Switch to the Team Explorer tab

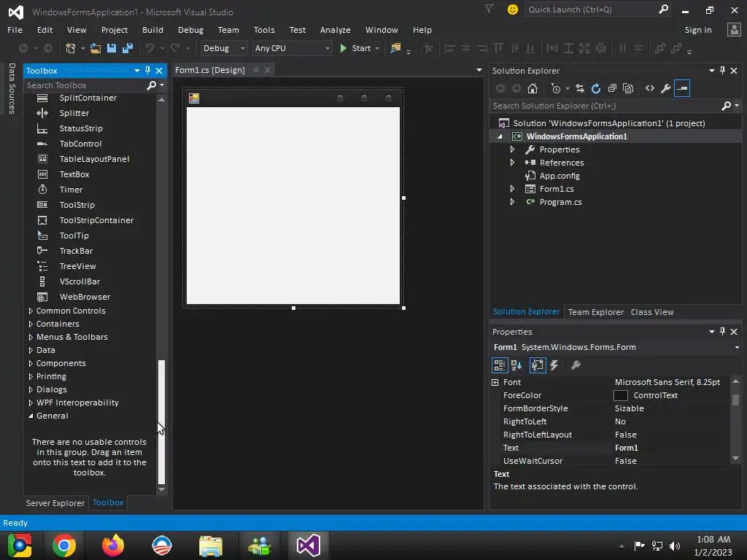tap(595, 312)
